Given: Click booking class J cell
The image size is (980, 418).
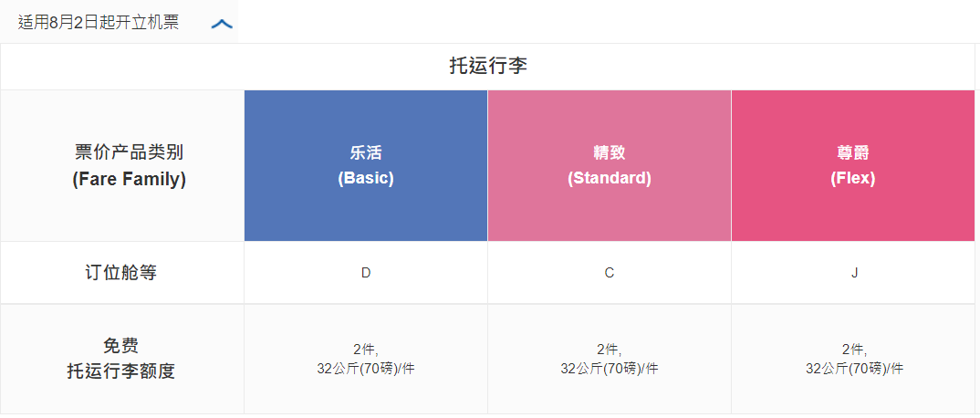Looking at the screenshot, I should pos(854,272).
